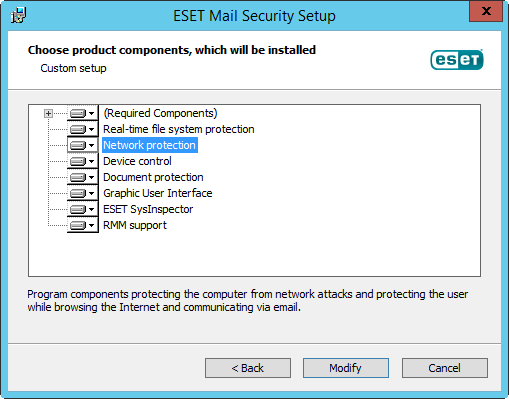Viewport: 509px width, 399px height.
Task: Select Real-time file system protection item
Action: coord(179,129)
